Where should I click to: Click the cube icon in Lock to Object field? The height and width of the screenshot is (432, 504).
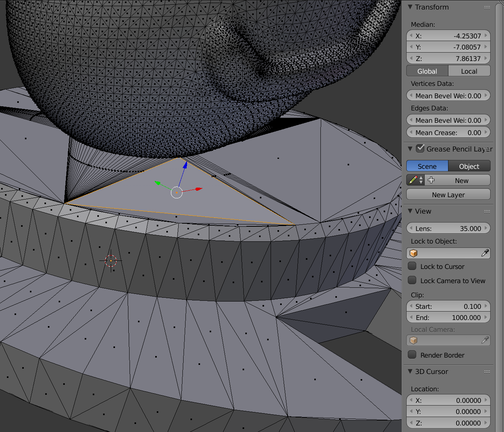pos(414,253)
